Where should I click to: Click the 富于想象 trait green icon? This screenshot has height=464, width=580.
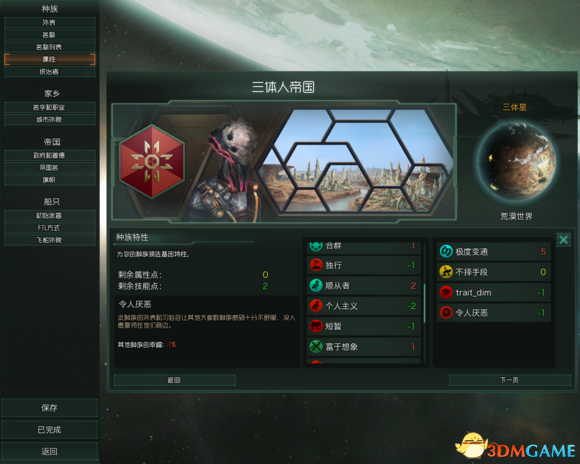click(316, 346)
